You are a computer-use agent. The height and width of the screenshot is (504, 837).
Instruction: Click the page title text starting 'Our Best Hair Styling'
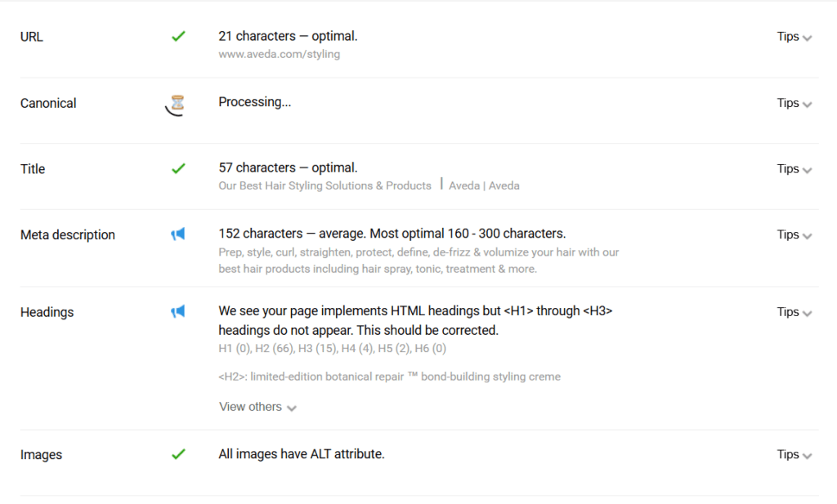369,185
